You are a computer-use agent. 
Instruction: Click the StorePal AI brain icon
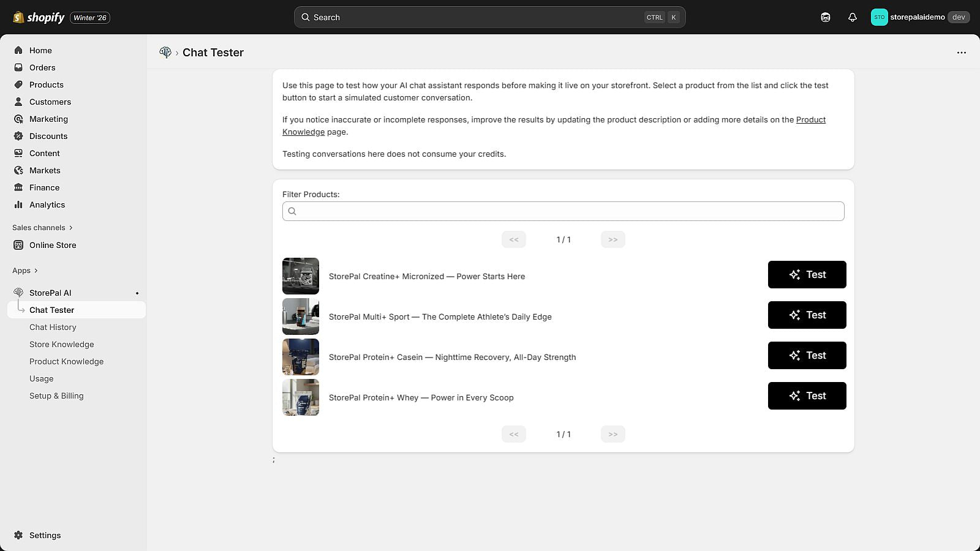[18, 293]
